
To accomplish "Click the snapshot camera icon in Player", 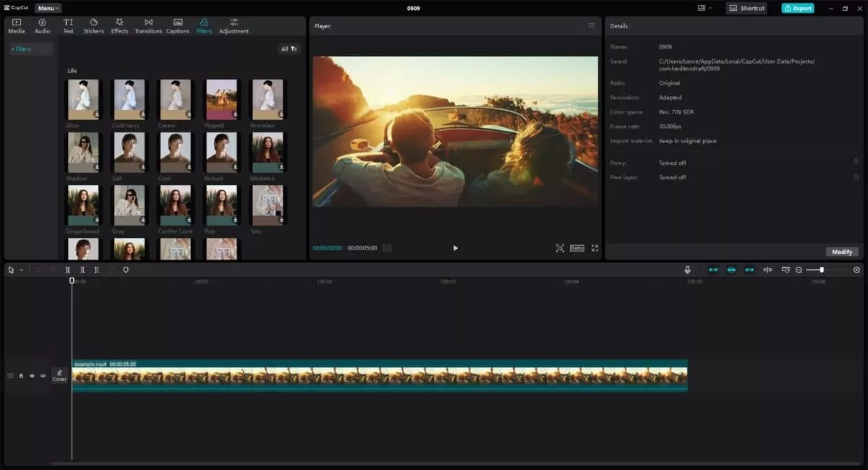I will tap(559, 248).
